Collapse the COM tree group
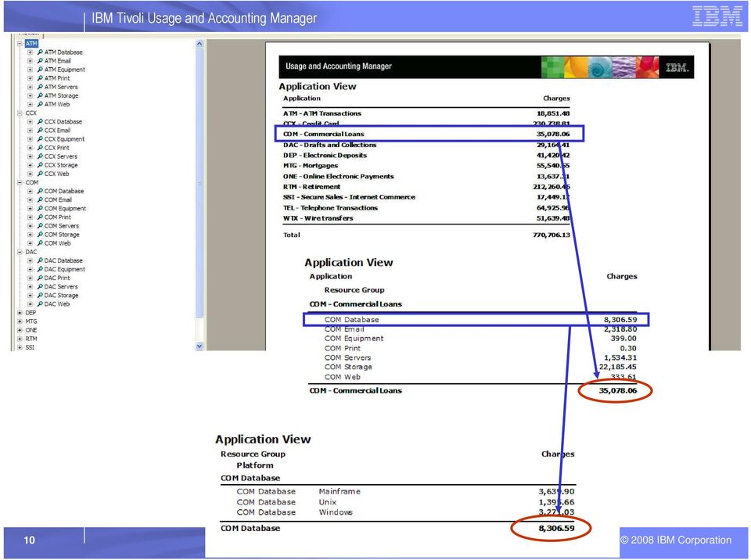 (x=20, y=182)
